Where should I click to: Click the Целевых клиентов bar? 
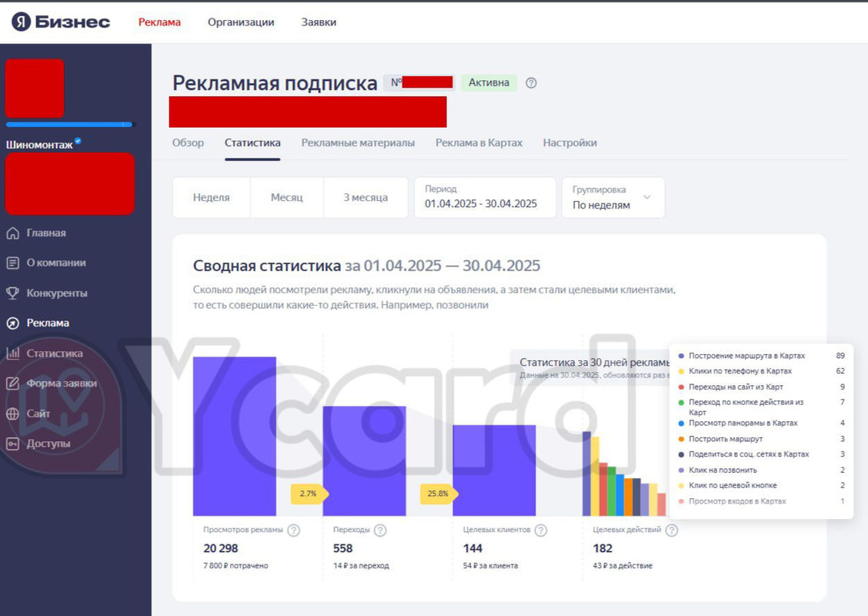coord(494,470)
